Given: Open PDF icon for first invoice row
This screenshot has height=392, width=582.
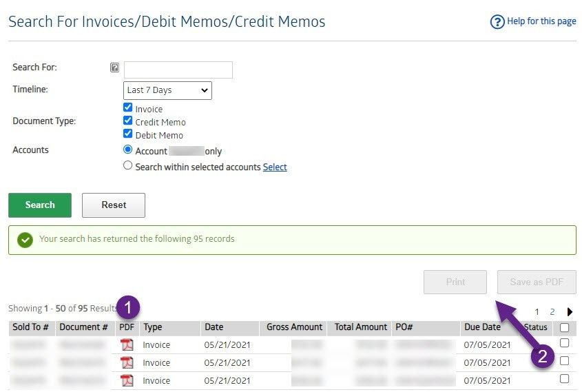Looking at the screenshot, I should coord(127,345).
